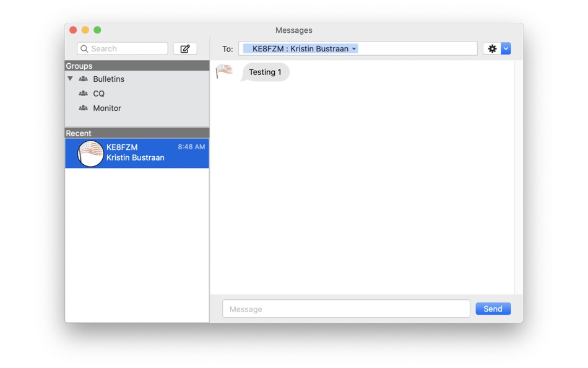Select the CQ group
The width and height of the screenshot is (588, 368).
pos(99,94)
